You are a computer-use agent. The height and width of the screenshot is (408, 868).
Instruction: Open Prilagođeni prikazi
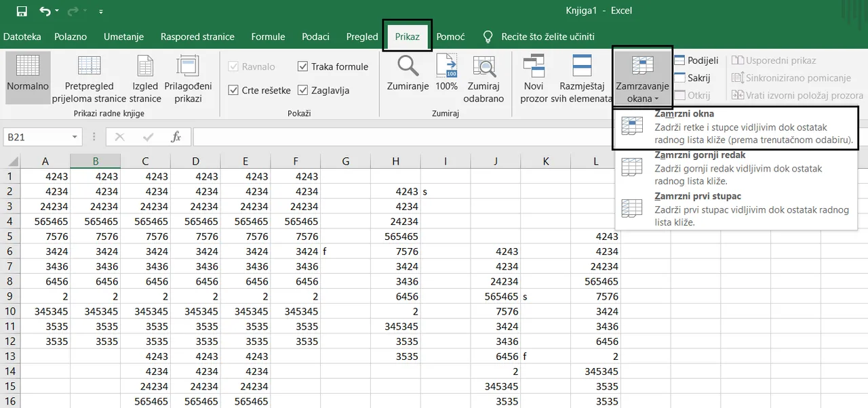coord(188,79)
